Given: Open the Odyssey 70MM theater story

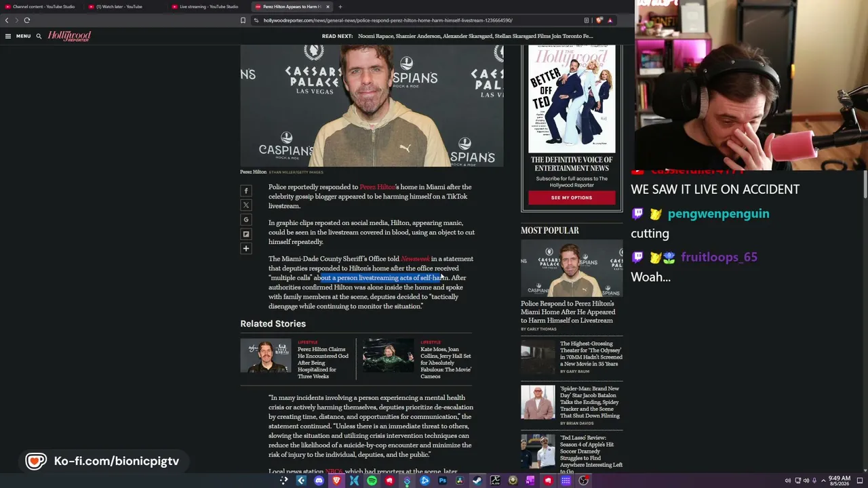Looking at the screenshot, I should [x=590, y=354].
